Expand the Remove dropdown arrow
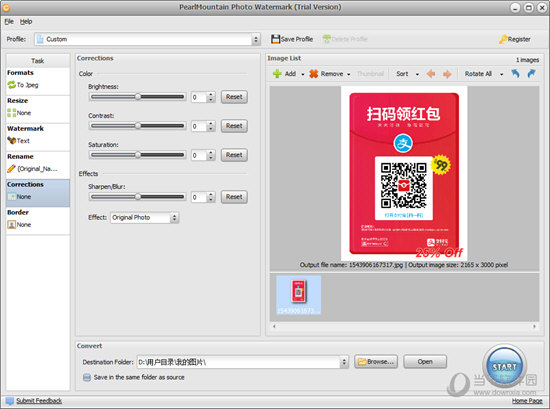The height and width of the screenshot is (409, 550). (348, 74)
